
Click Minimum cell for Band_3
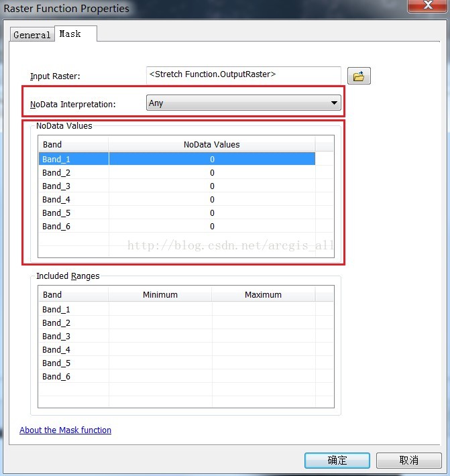[x=160, y=336]
